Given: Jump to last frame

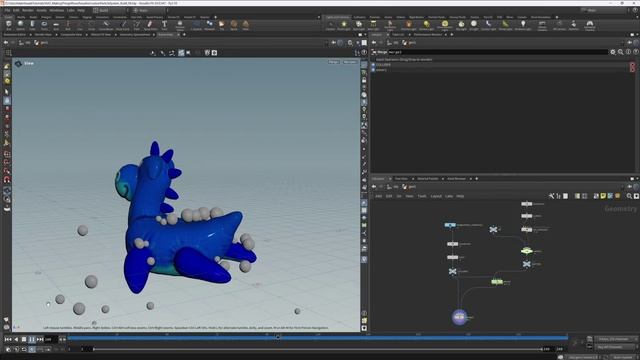Looking at the screenshot, I should [x=40, y=339].
